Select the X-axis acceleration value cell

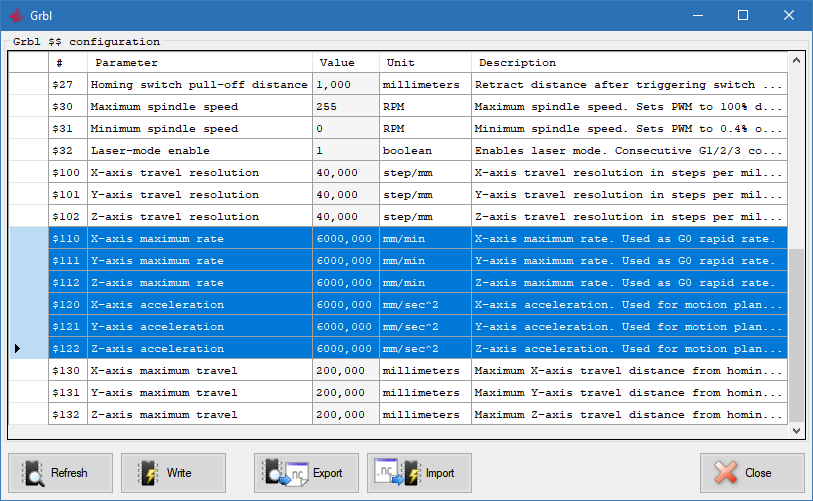pos(346,304)
